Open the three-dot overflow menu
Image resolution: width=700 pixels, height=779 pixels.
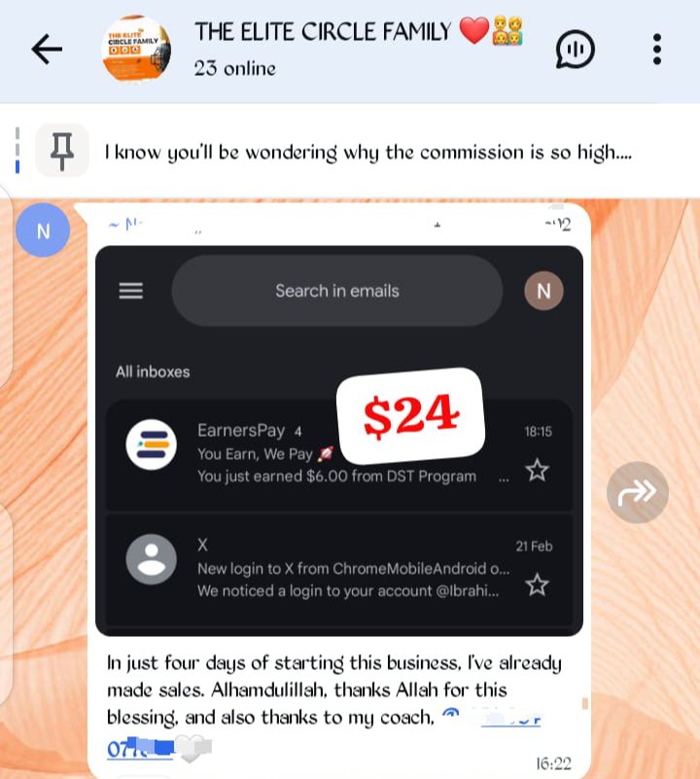[x=657, y=49]
